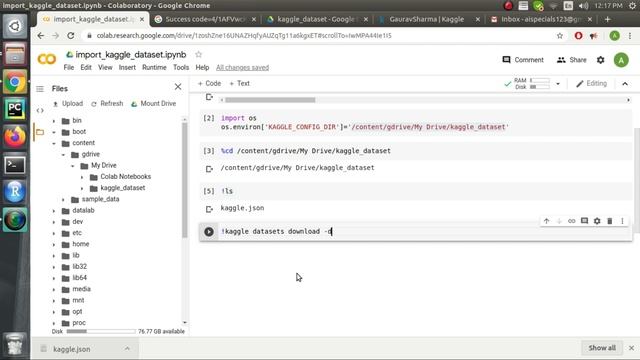640x360 pixels.
Task: Click the Colab logo
Action: 47,59
